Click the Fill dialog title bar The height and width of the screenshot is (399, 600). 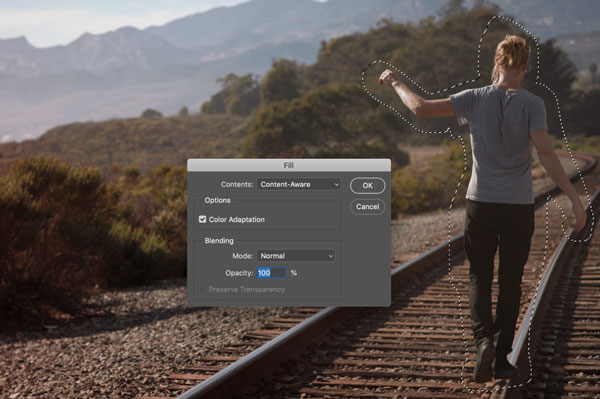coord(289,165)
